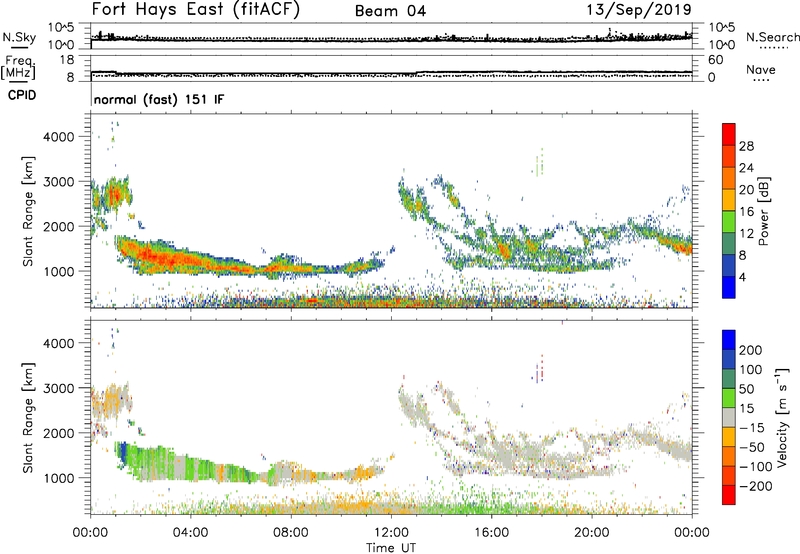Click the '16' power scale value
Image resolution: width=800 pixels, height=554 pixels.
coord(746,212)
